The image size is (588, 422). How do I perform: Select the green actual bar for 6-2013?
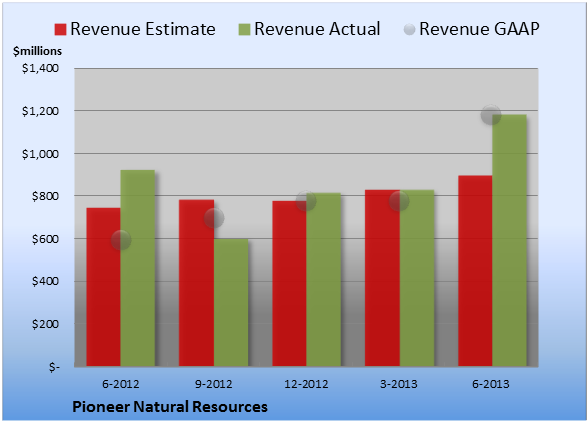(510, 240)
